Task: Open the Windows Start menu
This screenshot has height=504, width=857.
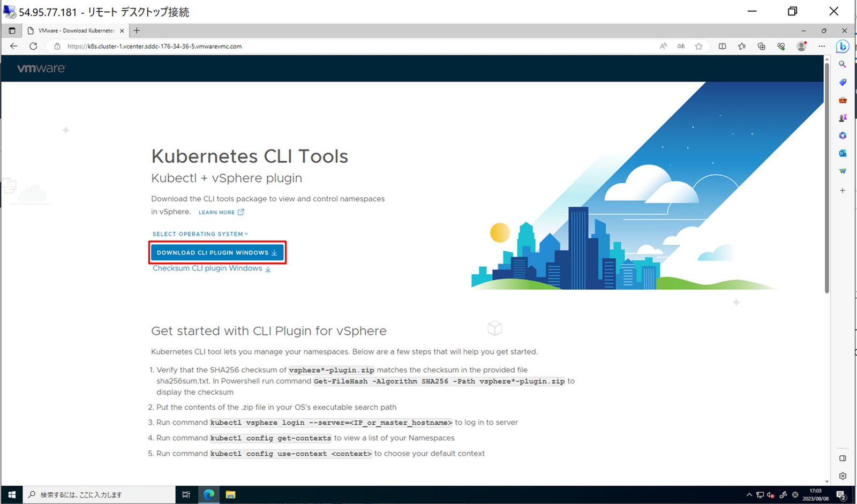Action: [12, 494]
